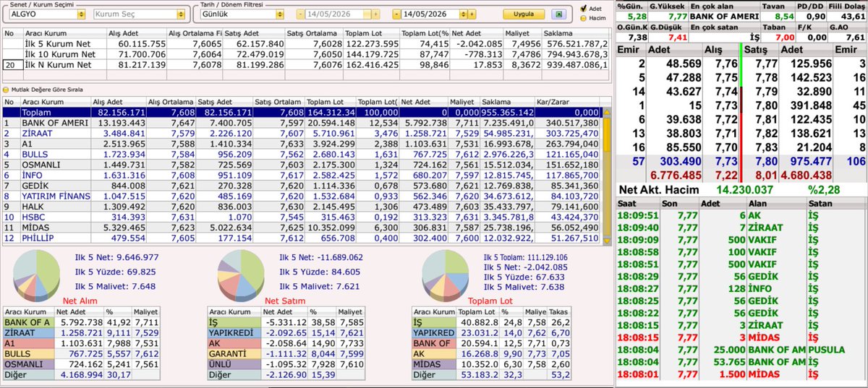Click the İlk 5 Kurum Net row
The height and width of the screenshot is (388, 868).
tap(305, 44)
